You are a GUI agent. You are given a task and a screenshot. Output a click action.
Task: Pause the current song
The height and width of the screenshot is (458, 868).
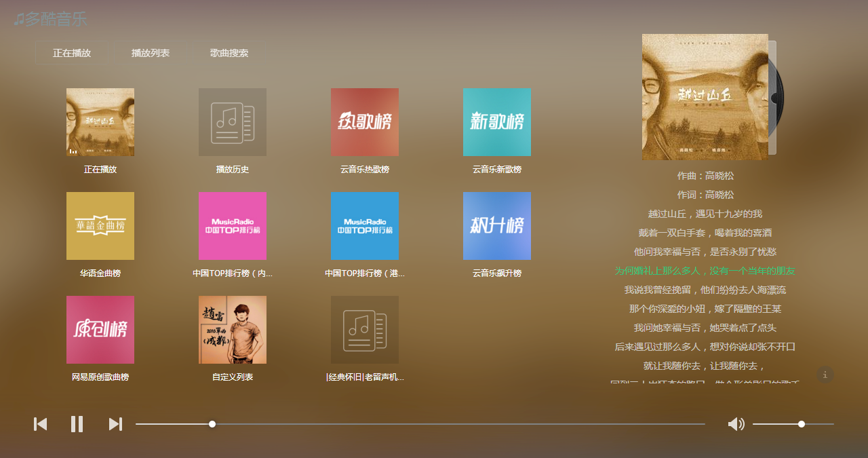click(x=77, y=424)
